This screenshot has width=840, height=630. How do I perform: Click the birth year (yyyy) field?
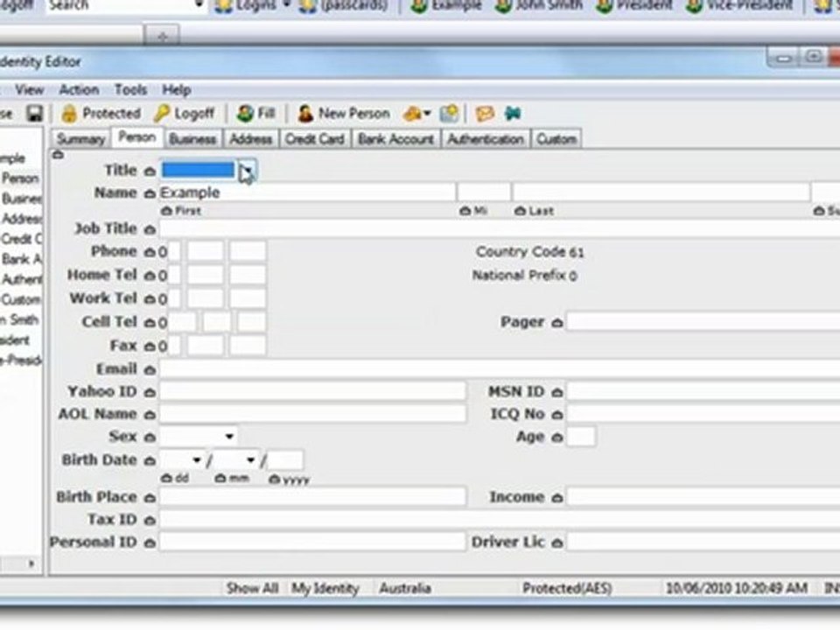[284, 460]
